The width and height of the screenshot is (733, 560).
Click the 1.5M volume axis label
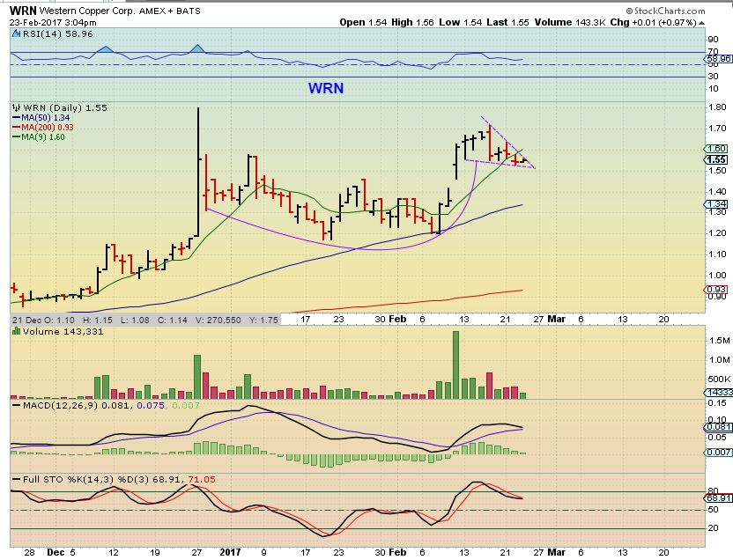720,341
